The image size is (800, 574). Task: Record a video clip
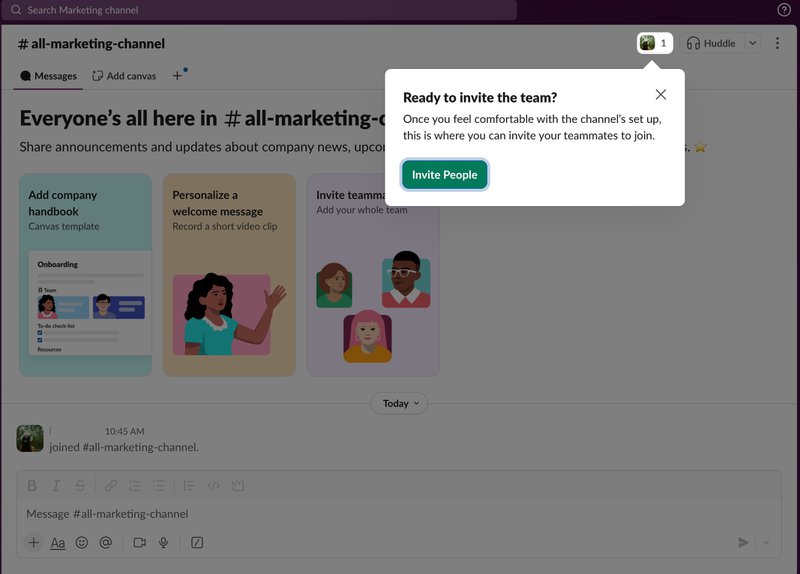(139, 542)
